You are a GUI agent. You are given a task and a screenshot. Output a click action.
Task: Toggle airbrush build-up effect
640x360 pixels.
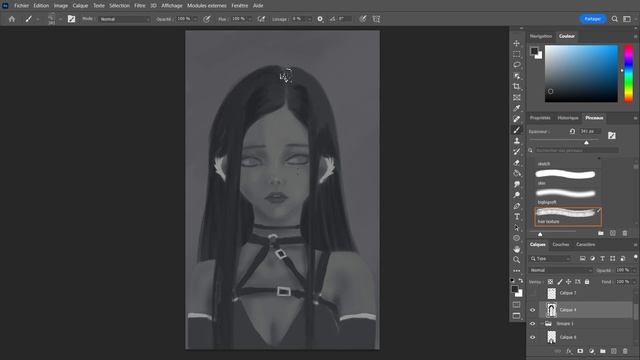(x=261, y=19)
